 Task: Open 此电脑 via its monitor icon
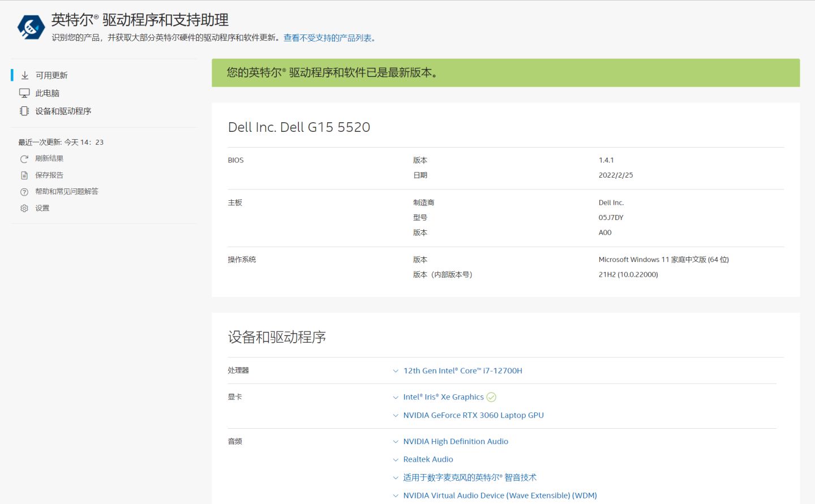24,92
